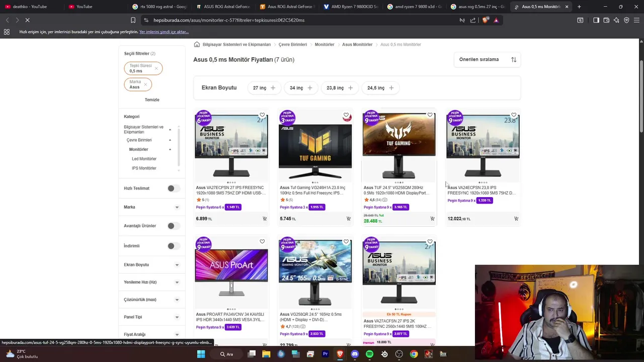Switch to asus rog 0.5ms 27 inç tab

[478, 7]
